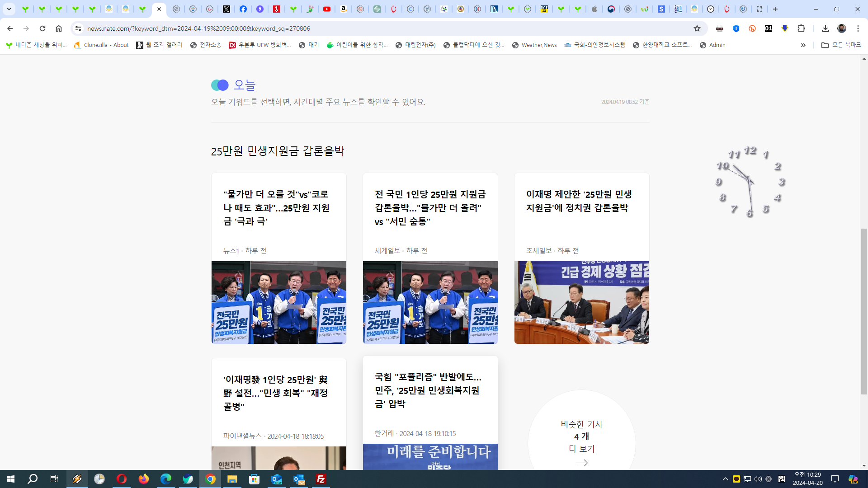
Task: Open the incognito-glasses extension icon
Action: point(720,28)
